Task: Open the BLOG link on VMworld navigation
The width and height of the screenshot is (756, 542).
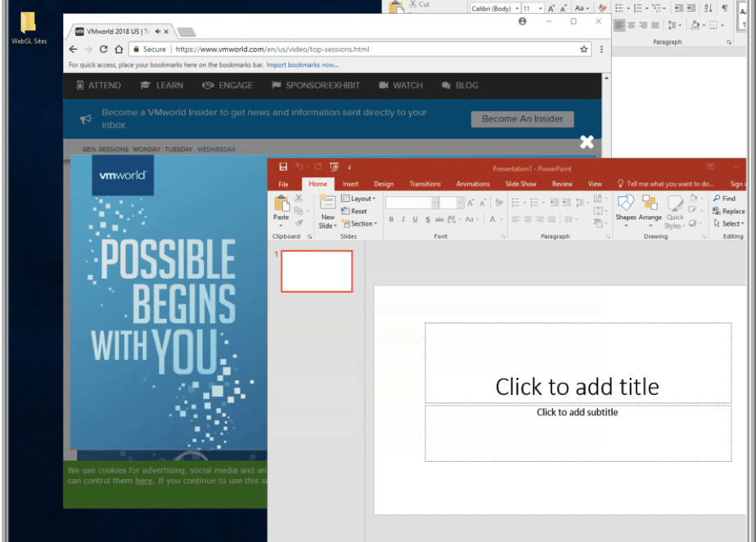Action: tap(460, 85)
